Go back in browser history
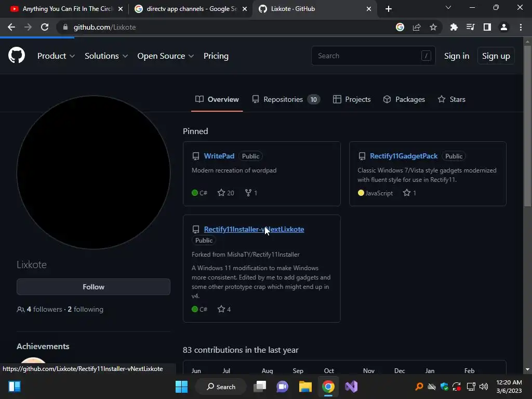 coord(11,27)
